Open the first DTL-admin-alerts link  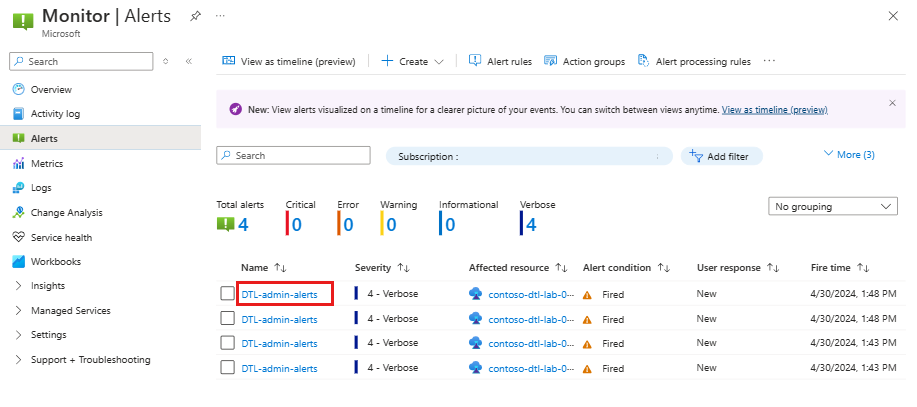click(280, 295)
